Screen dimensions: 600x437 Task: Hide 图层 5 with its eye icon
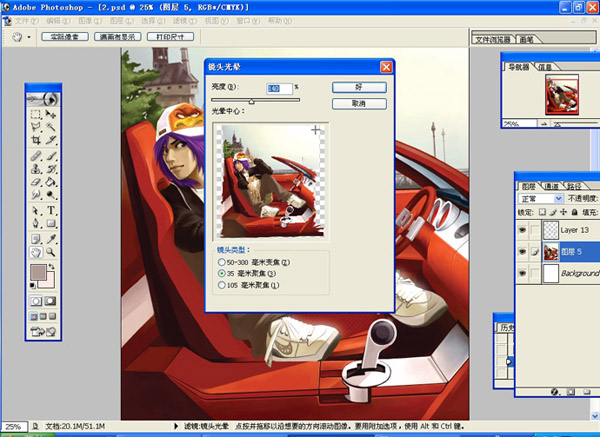pyautogui.click(x=522, y=251)
